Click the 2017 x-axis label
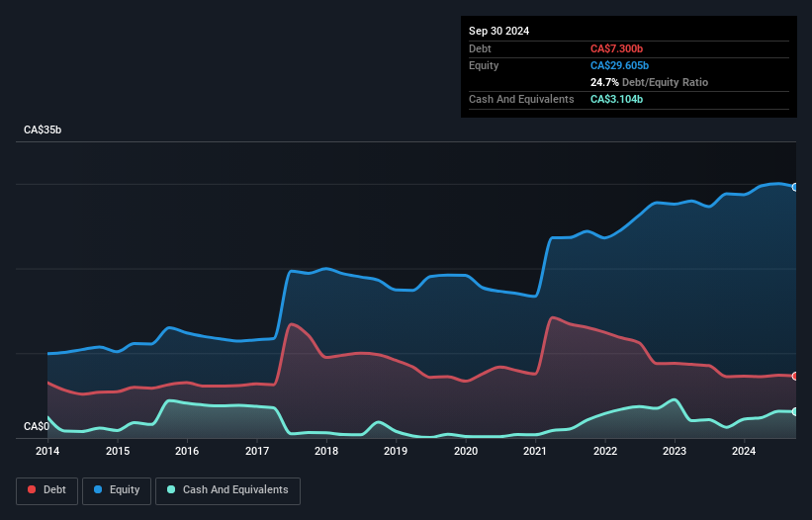812x520 pixels. (257, 451)
